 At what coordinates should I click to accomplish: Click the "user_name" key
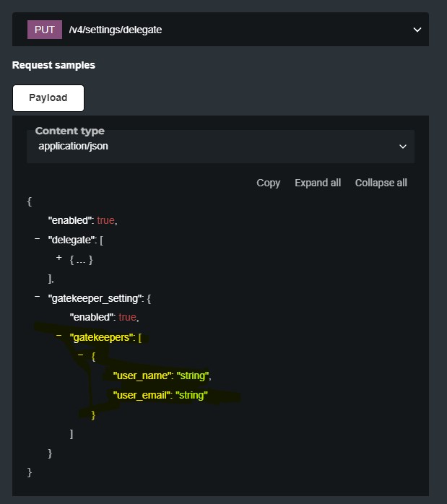(142, 375)
